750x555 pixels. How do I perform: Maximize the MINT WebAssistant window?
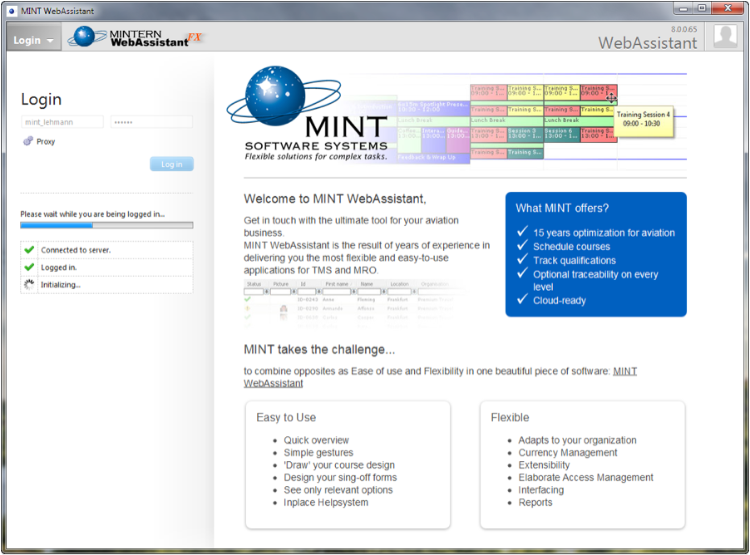702,8
